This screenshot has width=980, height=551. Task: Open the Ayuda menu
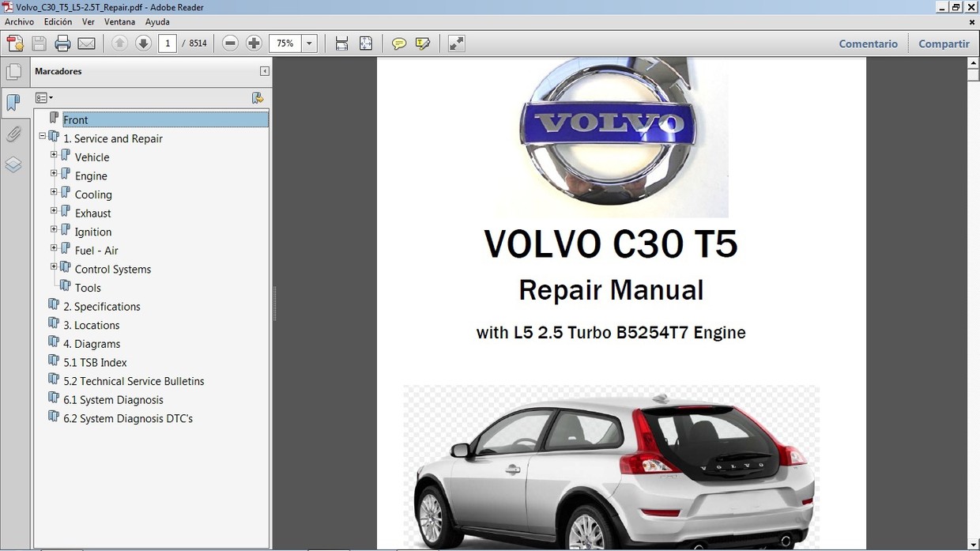click(x=157, y=22)
